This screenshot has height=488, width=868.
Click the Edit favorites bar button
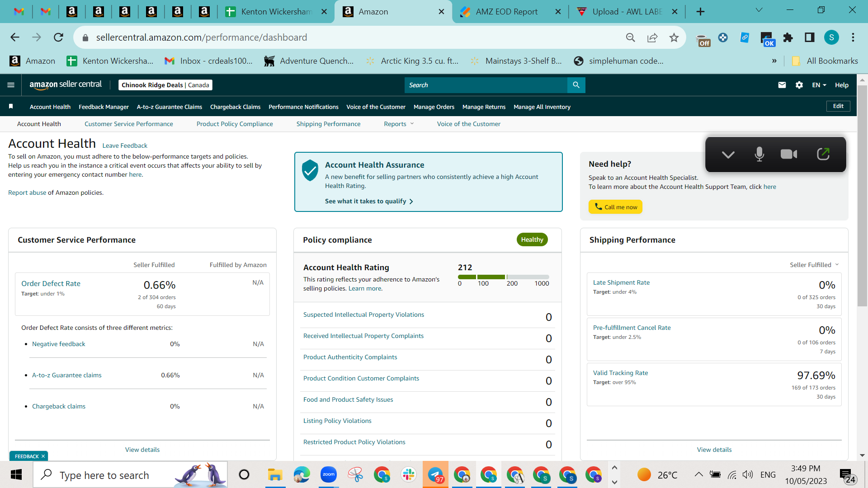coord(838,106)
